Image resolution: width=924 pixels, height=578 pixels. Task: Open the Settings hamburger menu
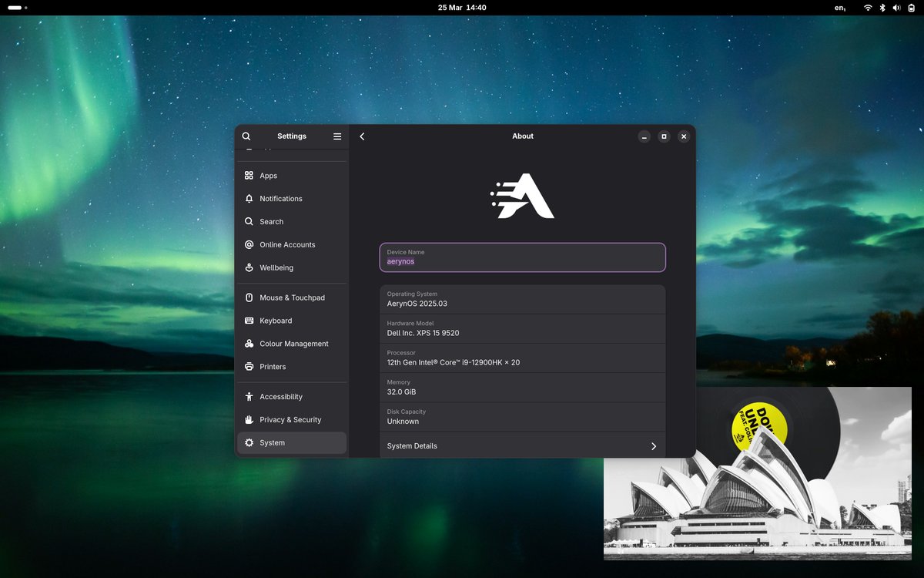[337, 136]
